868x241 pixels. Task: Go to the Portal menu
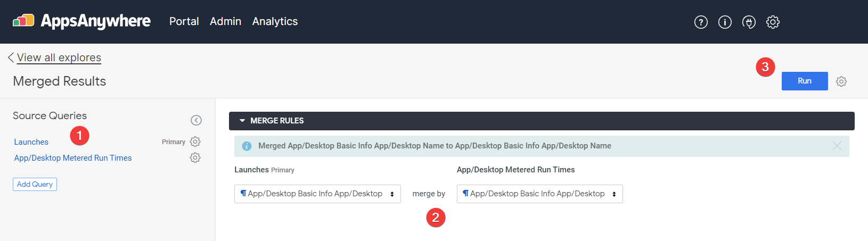click(184, 21)
